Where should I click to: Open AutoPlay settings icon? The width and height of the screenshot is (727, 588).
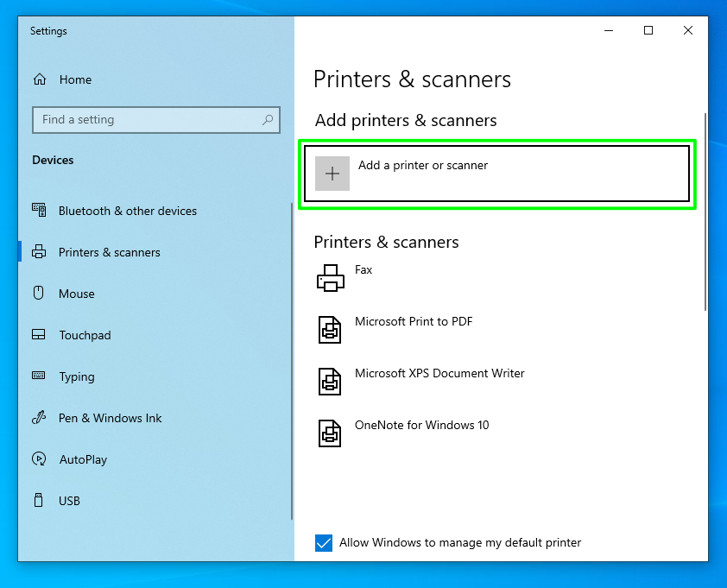(38, 459)
